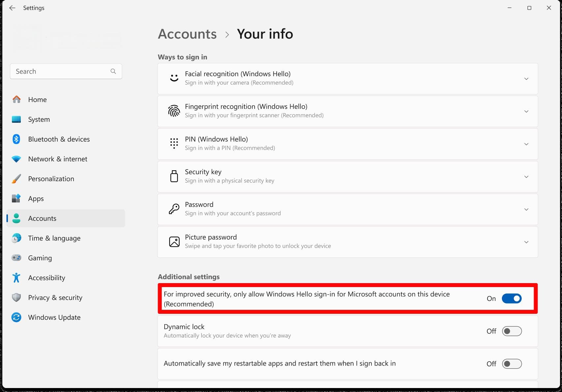Expand the Password sign-in chevron
This screenshot has height=392, width=562.
pyautogui.click(x=526, y=209)
